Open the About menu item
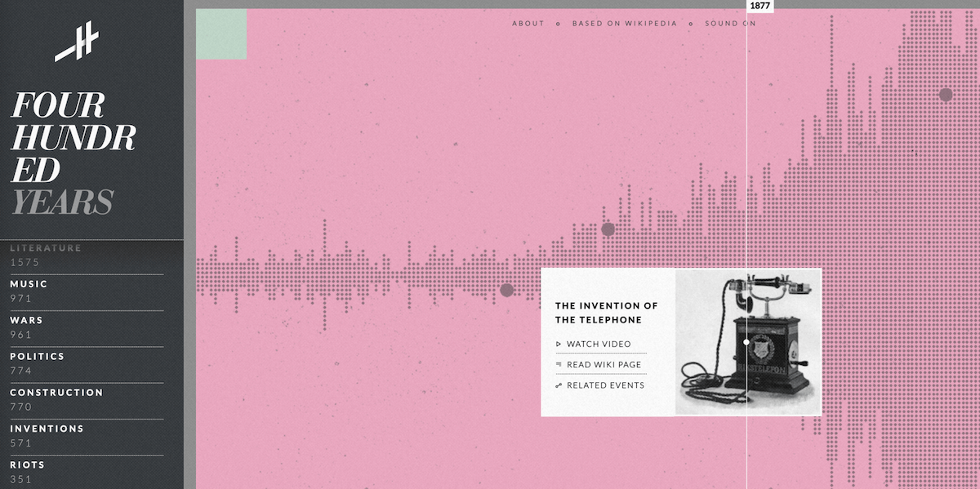Screen dimensions: 980x489 pos(528,24)
